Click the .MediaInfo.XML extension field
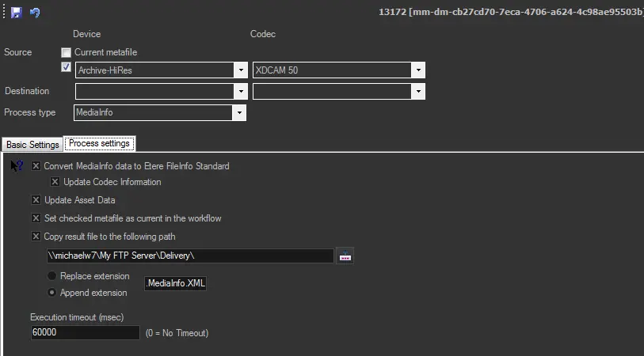644x356 pixels. [x=176, y=283]
